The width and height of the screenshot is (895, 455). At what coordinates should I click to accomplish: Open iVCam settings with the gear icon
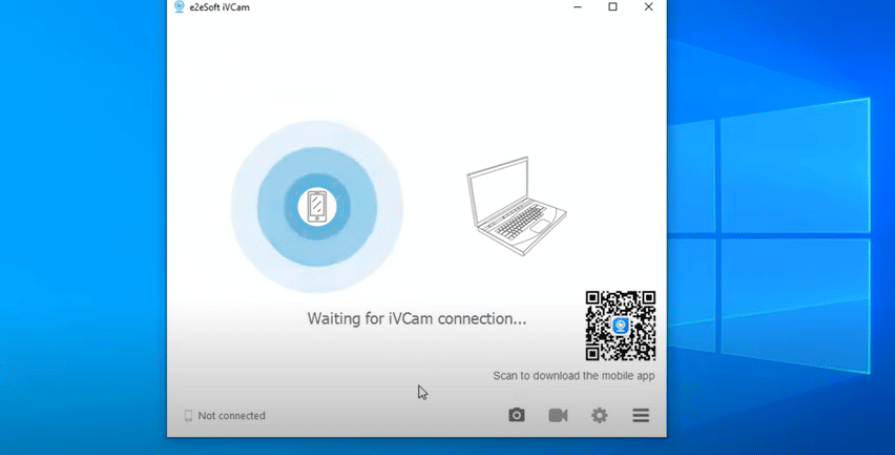[599, 415]
